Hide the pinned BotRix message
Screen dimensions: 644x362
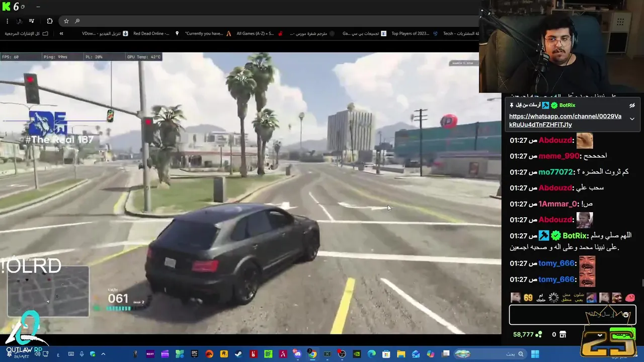[x=632, y=106]
